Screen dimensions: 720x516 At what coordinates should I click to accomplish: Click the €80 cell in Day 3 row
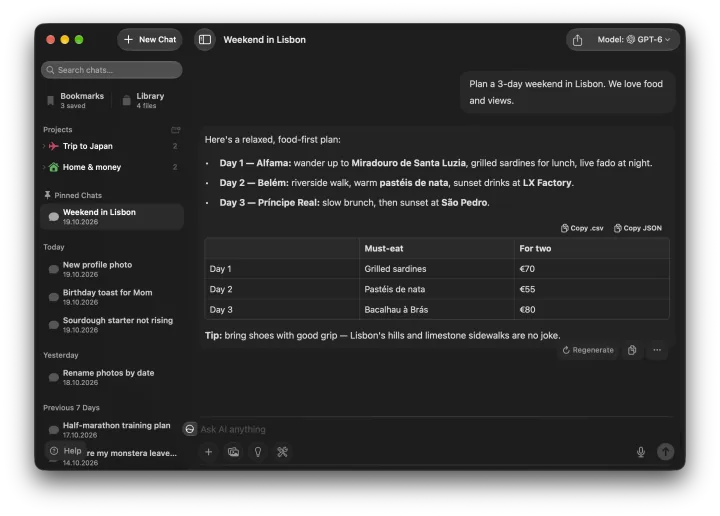coord(592,309)
